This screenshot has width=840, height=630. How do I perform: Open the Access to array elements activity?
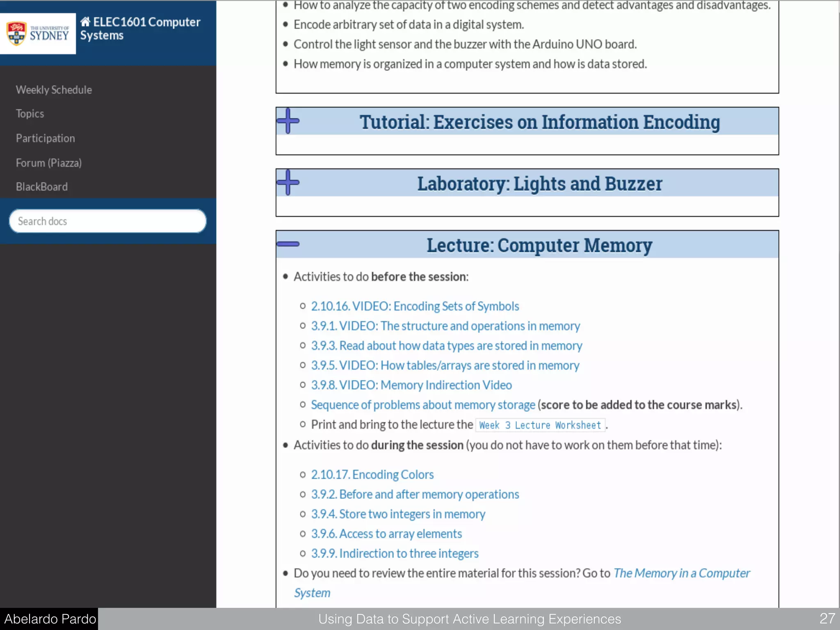(x=386, y=534)
